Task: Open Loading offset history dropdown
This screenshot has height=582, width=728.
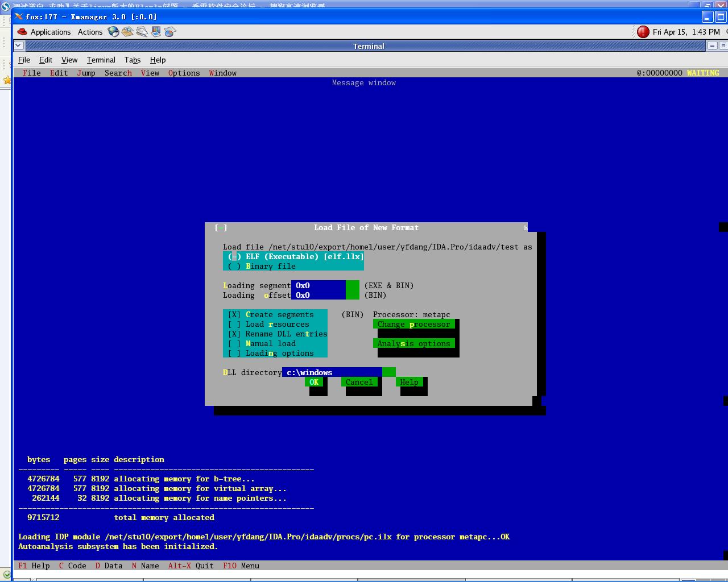Action: point(353,295)
